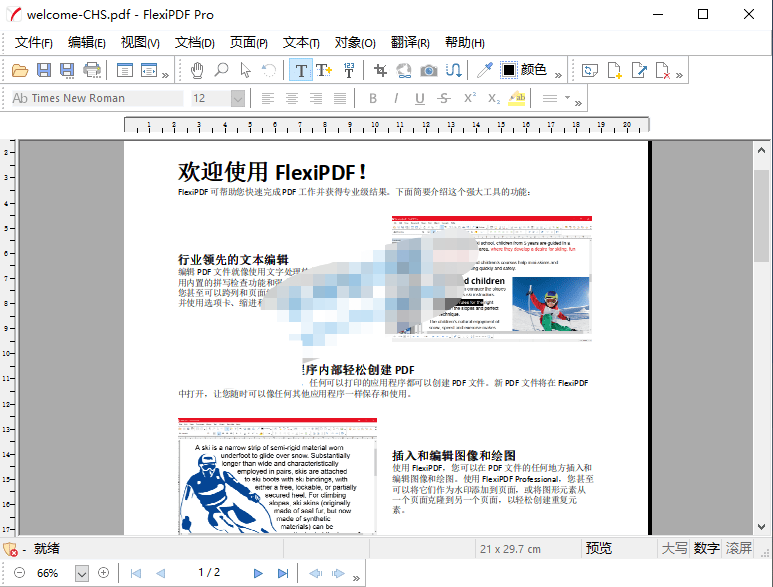Expand overflow chevron after the 颜色 button
The height and width of the screenshot is (587, 773).
pos(558,75)
